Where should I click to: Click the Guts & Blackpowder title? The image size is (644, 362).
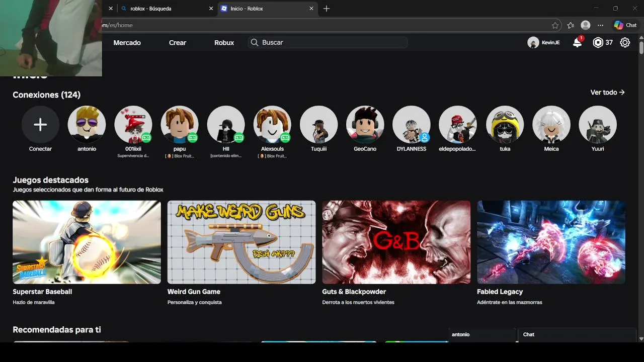coord(354,292)
